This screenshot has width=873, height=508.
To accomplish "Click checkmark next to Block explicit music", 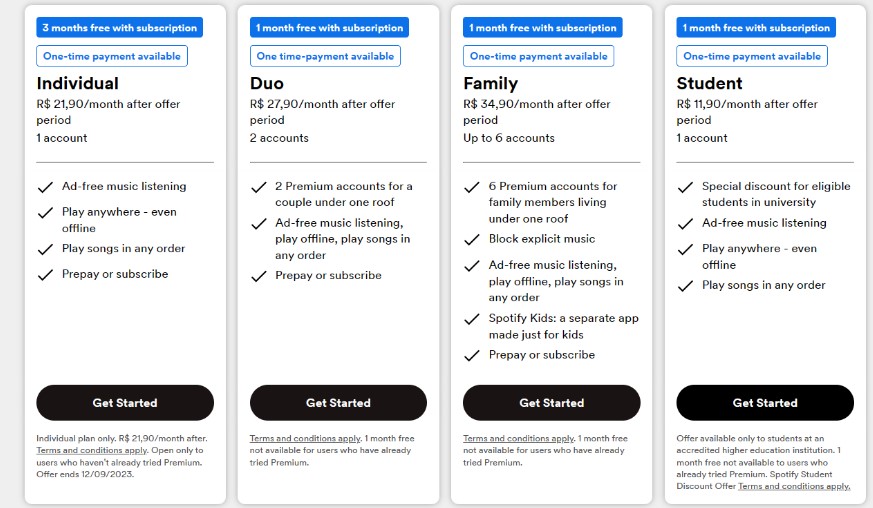I will [x=472, y=240].
